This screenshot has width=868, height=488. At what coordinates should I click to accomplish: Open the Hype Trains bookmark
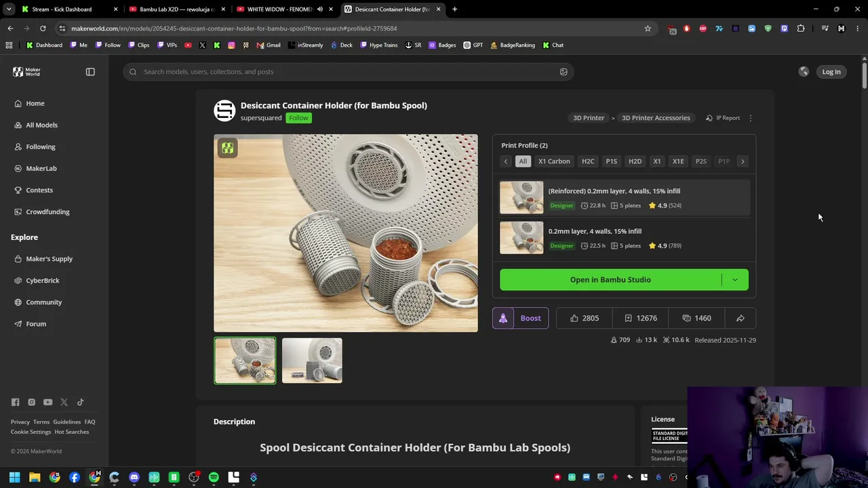(378, 45)
